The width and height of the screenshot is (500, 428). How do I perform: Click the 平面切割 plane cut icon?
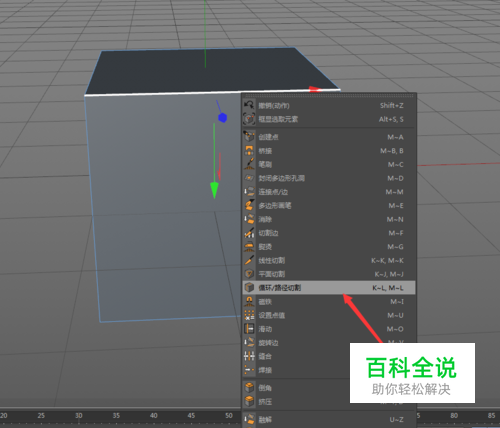[x=249, y=274]
